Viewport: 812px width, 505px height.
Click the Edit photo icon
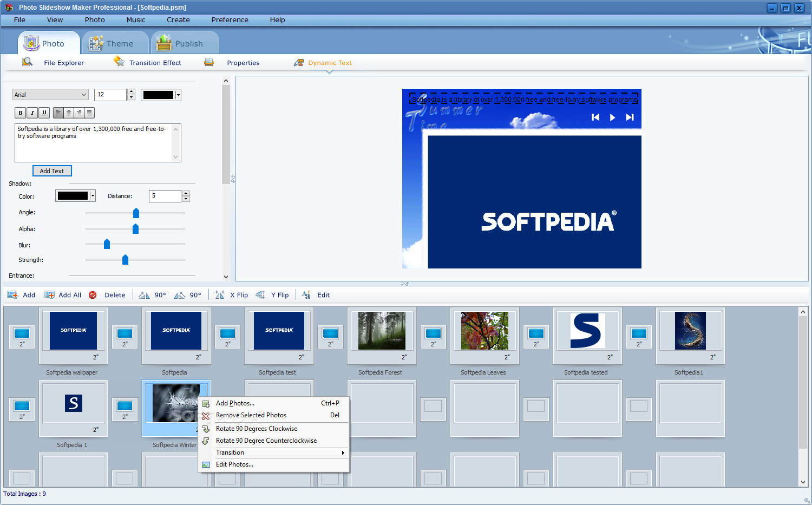tap(306, 294)
